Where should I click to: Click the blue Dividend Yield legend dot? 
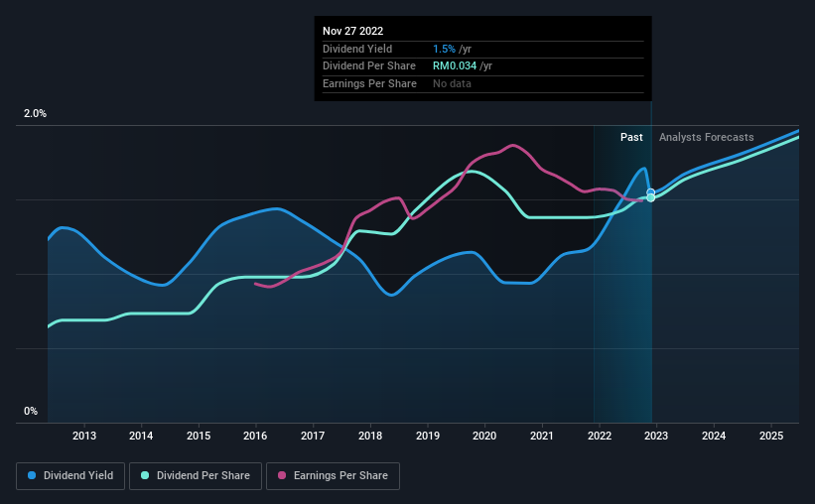pyautogui.click(x=32, y=475)
